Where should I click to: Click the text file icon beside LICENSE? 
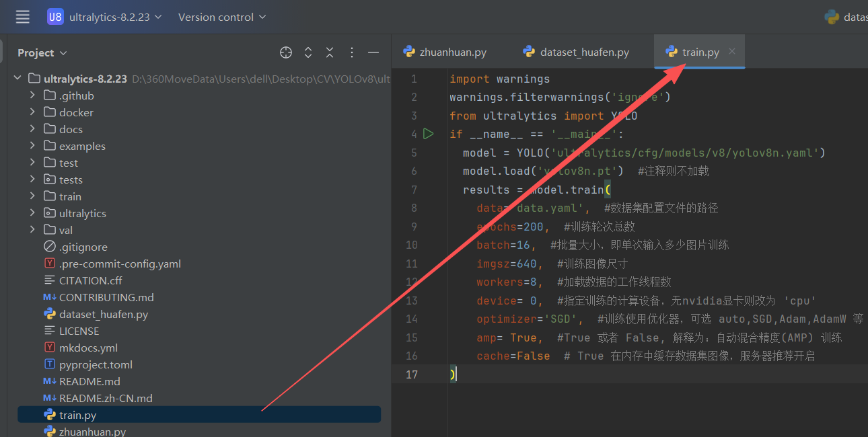pos(50,331)
